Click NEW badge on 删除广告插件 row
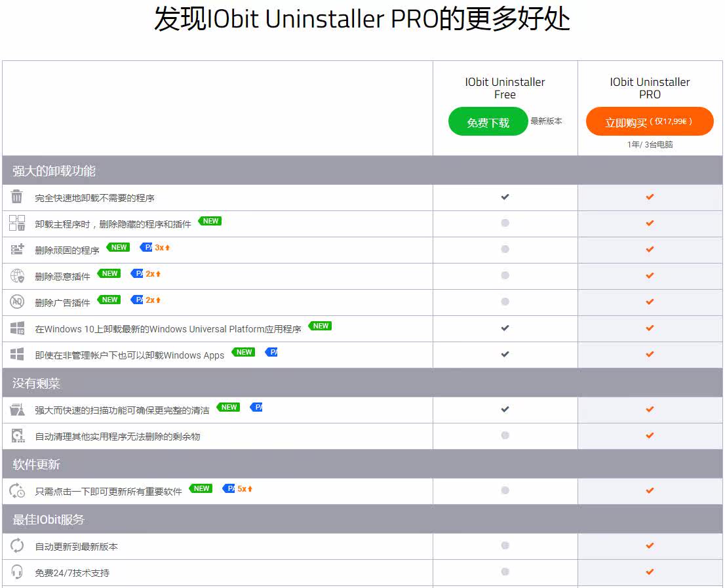725x588 pixels. tap(109, 300)
